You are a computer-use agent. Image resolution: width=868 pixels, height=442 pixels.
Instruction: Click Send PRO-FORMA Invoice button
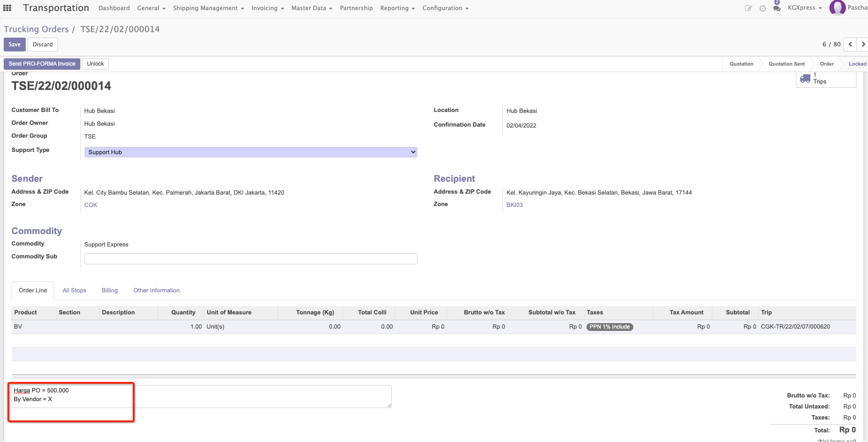42,64
